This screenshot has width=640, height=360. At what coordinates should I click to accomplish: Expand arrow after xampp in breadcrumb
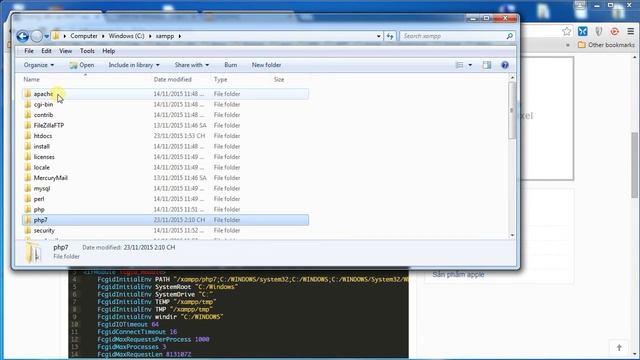(x=180, y=36)
